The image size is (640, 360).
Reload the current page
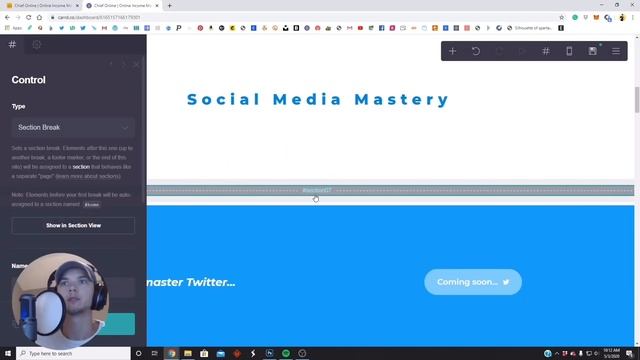[29, 18]
